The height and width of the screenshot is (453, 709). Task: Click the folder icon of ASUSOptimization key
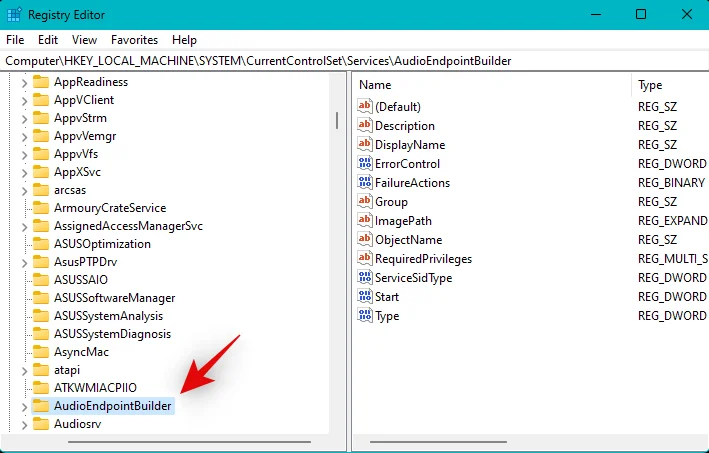point(41,244)
